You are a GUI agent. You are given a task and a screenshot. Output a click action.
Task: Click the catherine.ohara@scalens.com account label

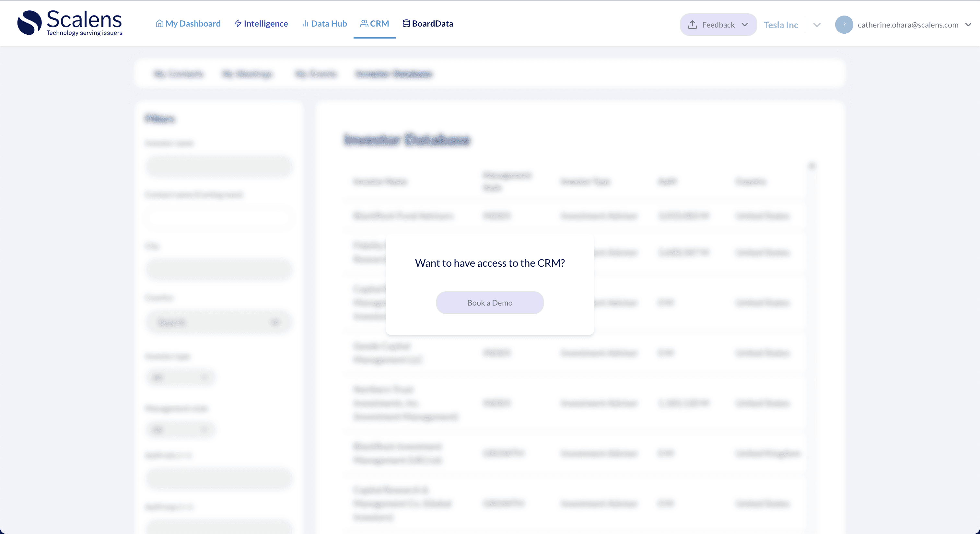tap(908, 25)
